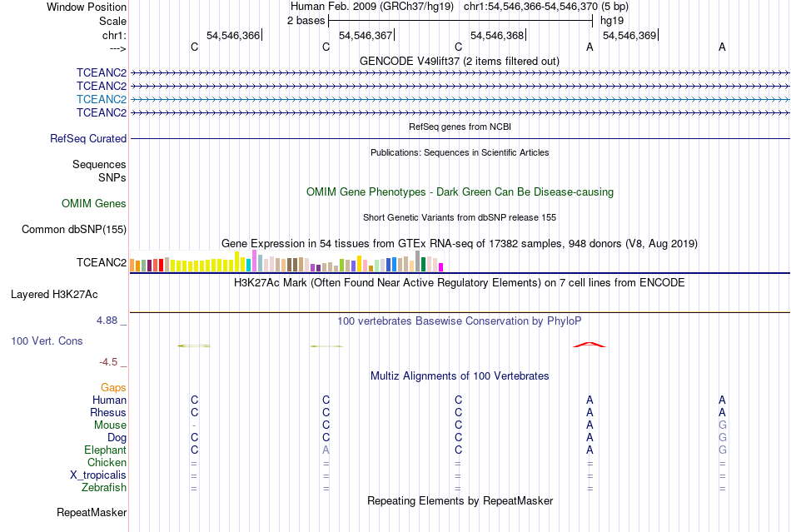Click the hg19 label beside the scale bar
The width and height of the screenshot is (791, 532).
pos(612,21)
